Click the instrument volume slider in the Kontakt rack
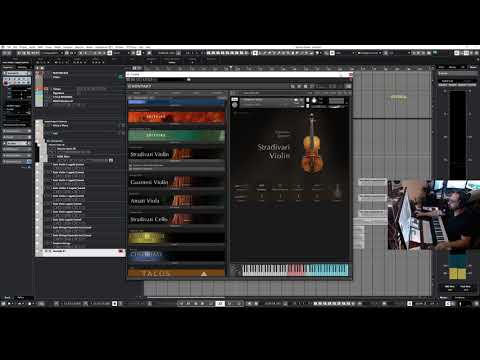The width and height of the screenshot is (480, 360). coord(336,107)
